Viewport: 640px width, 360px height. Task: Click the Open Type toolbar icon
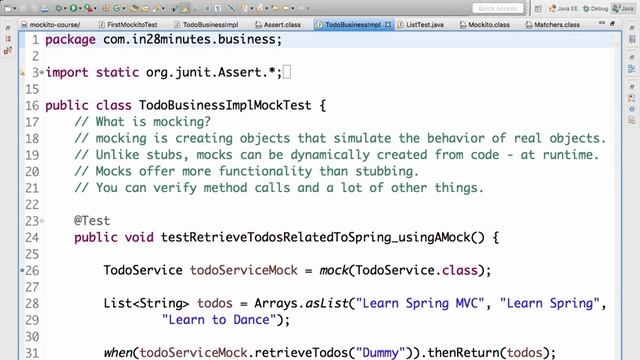[x=134, y=8]
